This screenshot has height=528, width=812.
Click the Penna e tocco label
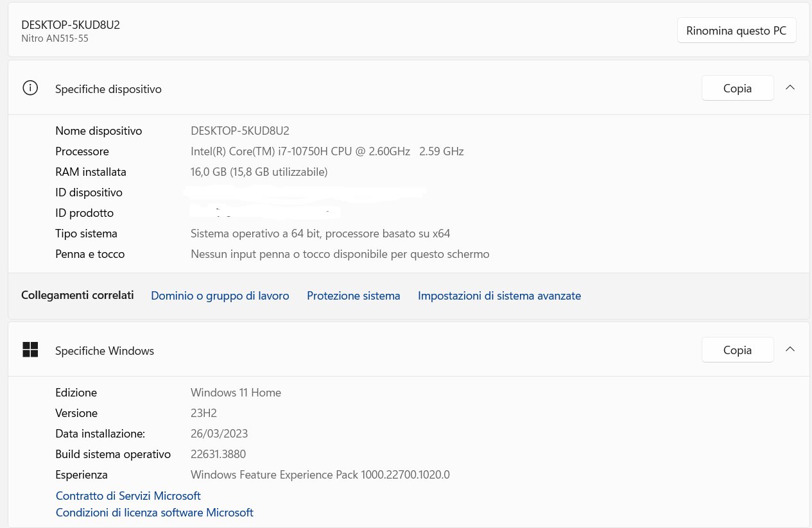click(x=90, y=254)
